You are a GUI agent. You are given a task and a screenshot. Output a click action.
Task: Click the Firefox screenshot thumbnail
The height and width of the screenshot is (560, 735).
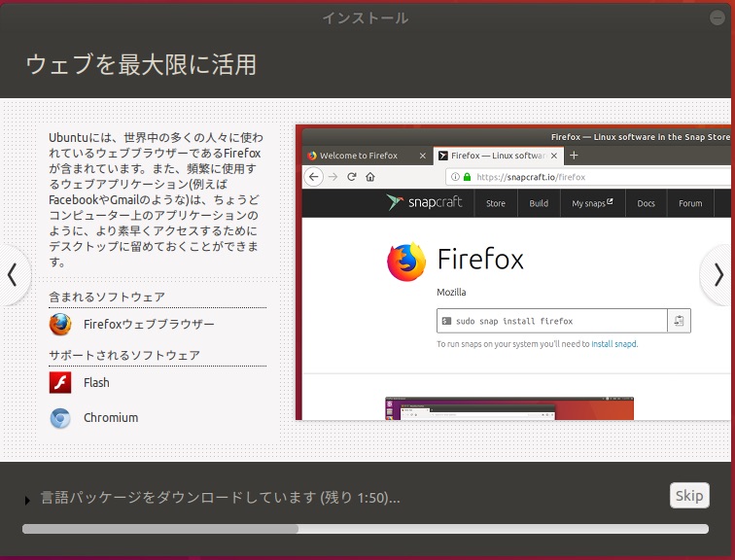pyautogui.click(x=509, y=408)
